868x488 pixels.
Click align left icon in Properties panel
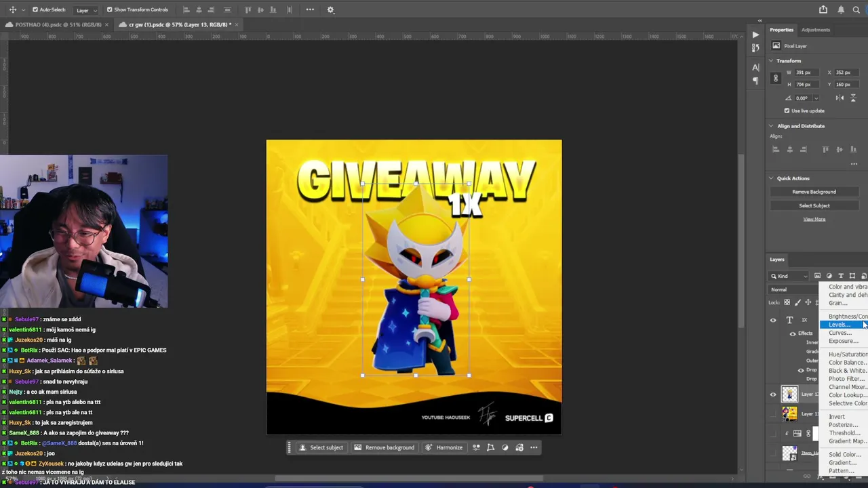[776, 149]
